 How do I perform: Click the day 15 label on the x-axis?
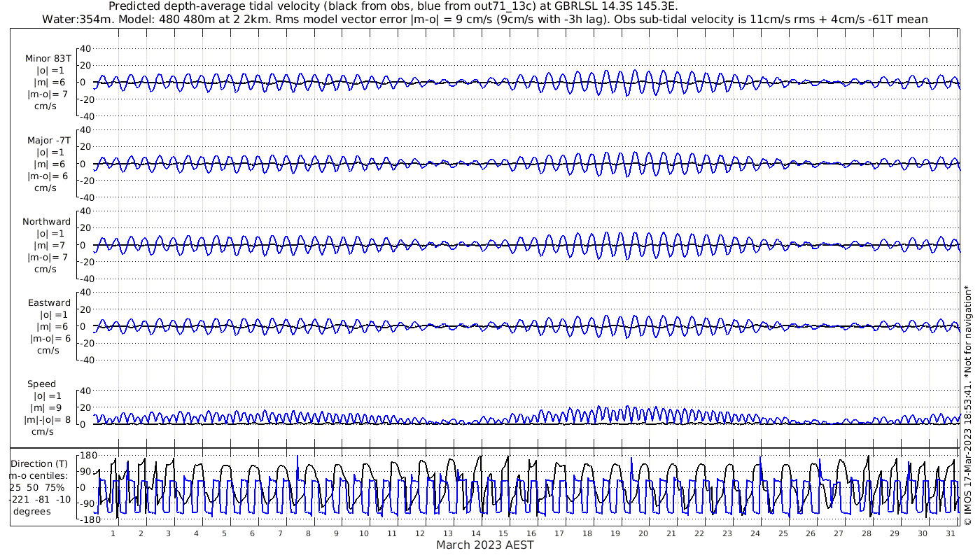[503, 533]
